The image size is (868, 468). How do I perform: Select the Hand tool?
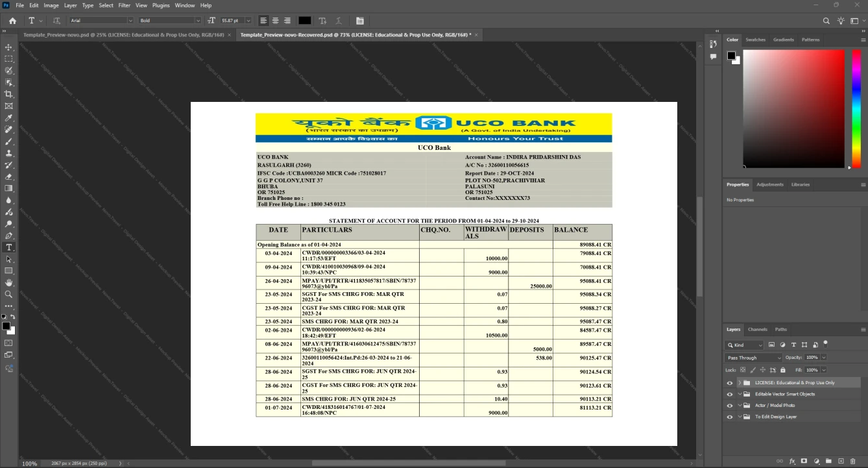pos(8,283)
